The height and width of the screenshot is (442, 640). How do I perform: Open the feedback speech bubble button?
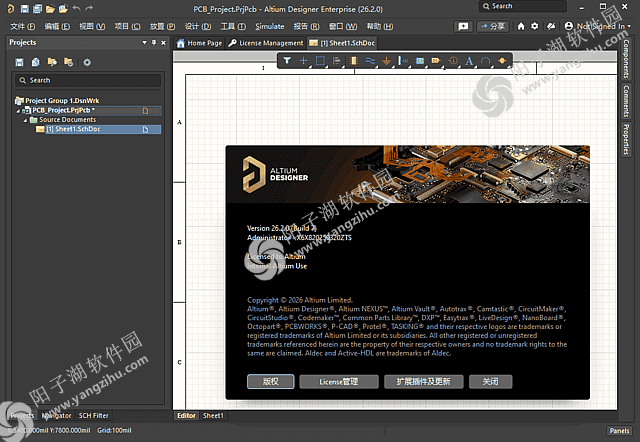(x=463, y=27)
